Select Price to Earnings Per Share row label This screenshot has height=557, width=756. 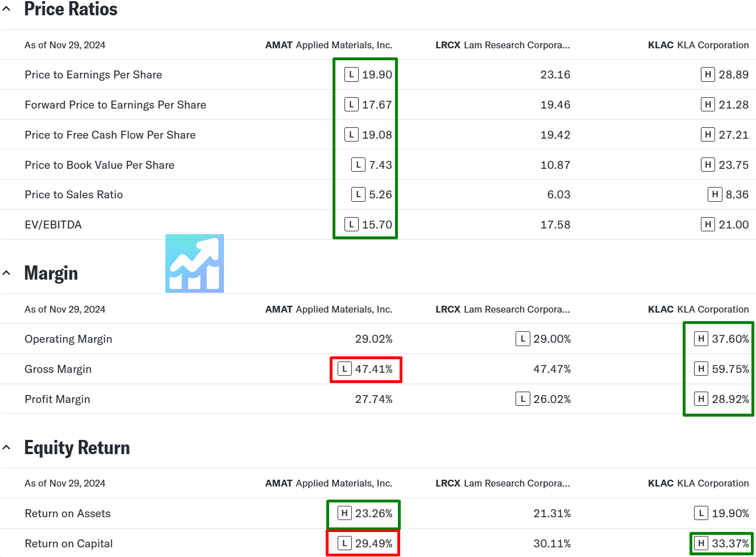(93, 74)
